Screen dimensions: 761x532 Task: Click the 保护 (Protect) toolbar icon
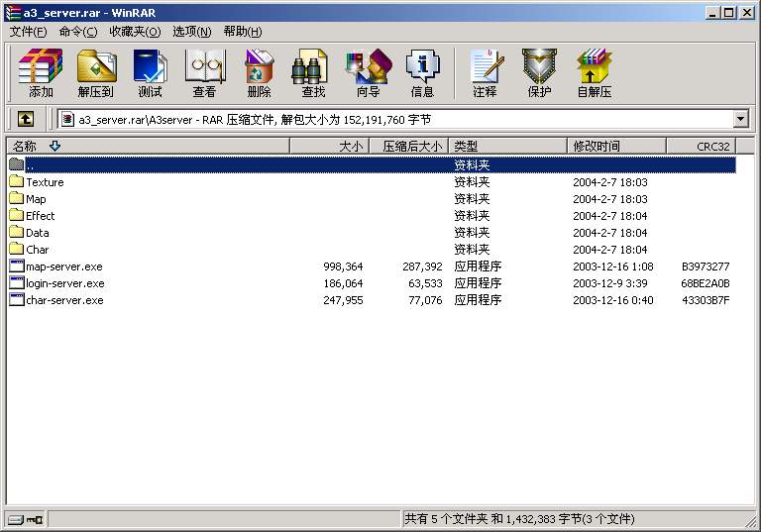coord(539,73)
